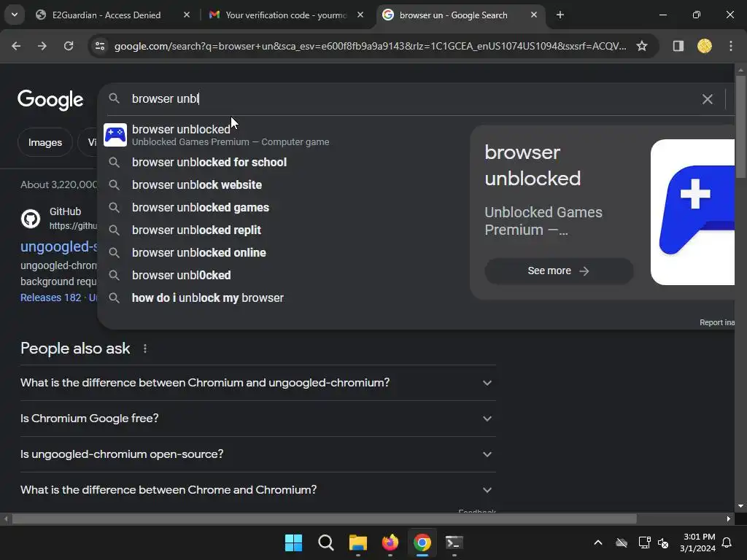Click the vertical scrollbar thumb
This screenshot has width=747, height=560.
[x=740, y=127]
